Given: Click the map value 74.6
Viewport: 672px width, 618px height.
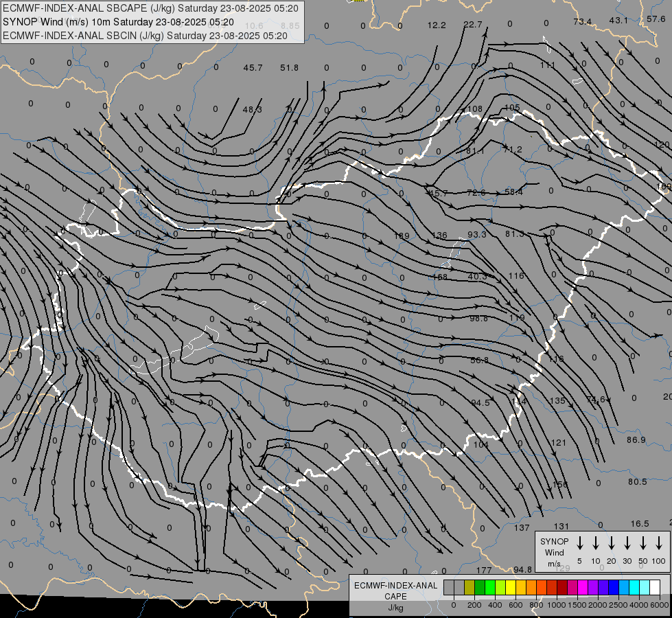Looking at the screenshot, I should (x=596, y=399).
